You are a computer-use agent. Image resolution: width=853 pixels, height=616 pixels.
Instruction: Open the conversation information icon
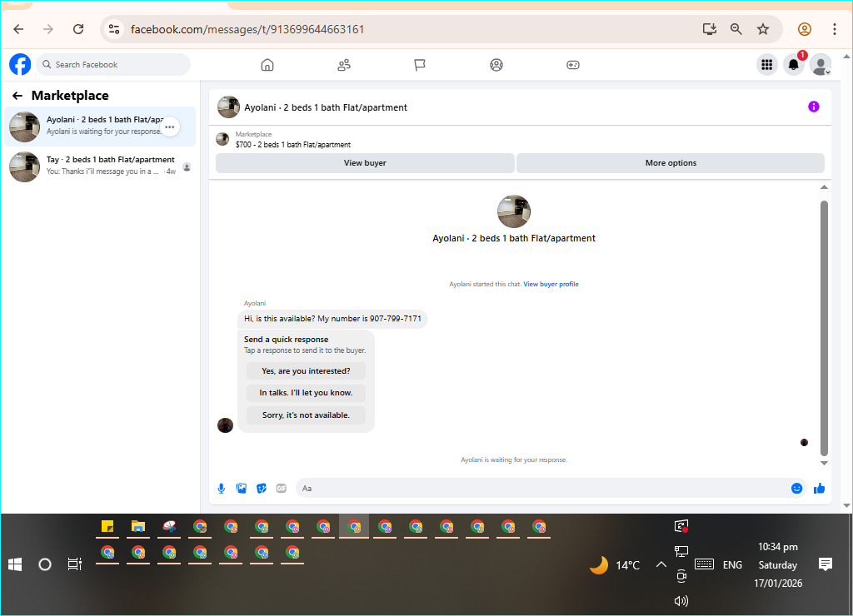pyautogui.click(x=813, y=107)
